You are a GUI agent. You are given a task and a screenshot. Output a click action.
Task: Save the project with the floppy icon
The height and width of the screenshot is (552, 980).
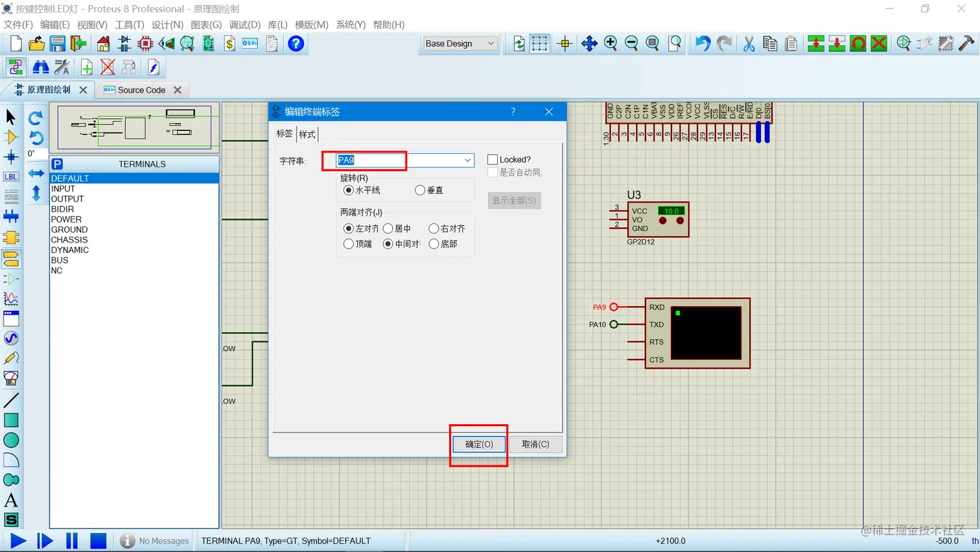[58, 43]
